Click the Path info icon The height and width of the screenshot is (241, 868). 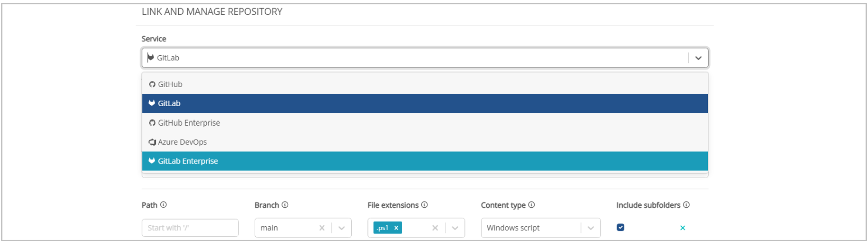coord(164,205)
